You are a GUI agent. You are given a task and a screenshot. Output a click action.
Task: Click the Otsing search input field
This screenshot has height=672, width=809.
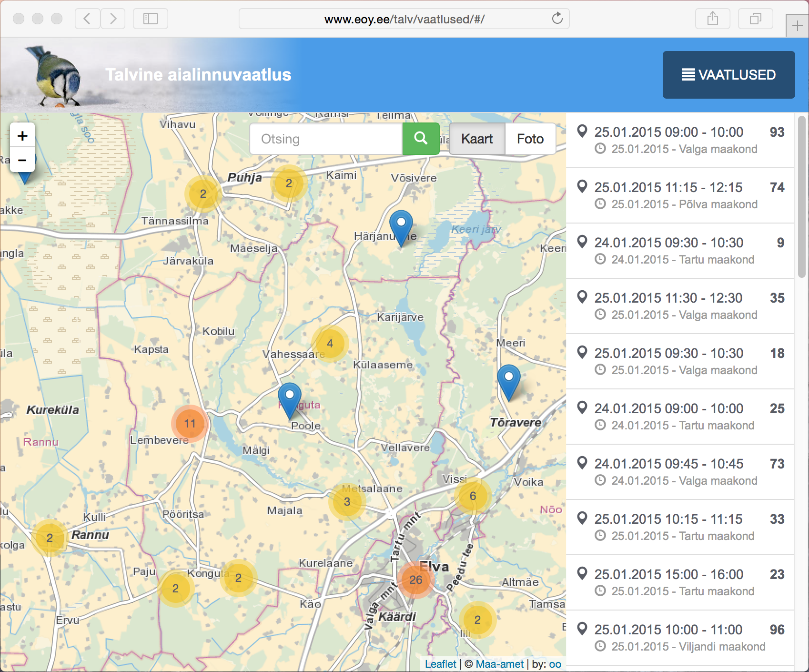[326, 139]
